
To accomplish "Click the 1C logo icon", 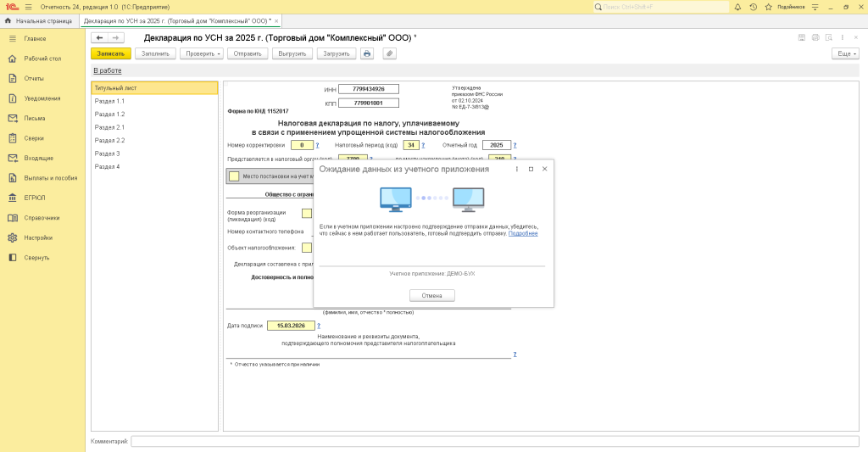I will tap(12, 7).
